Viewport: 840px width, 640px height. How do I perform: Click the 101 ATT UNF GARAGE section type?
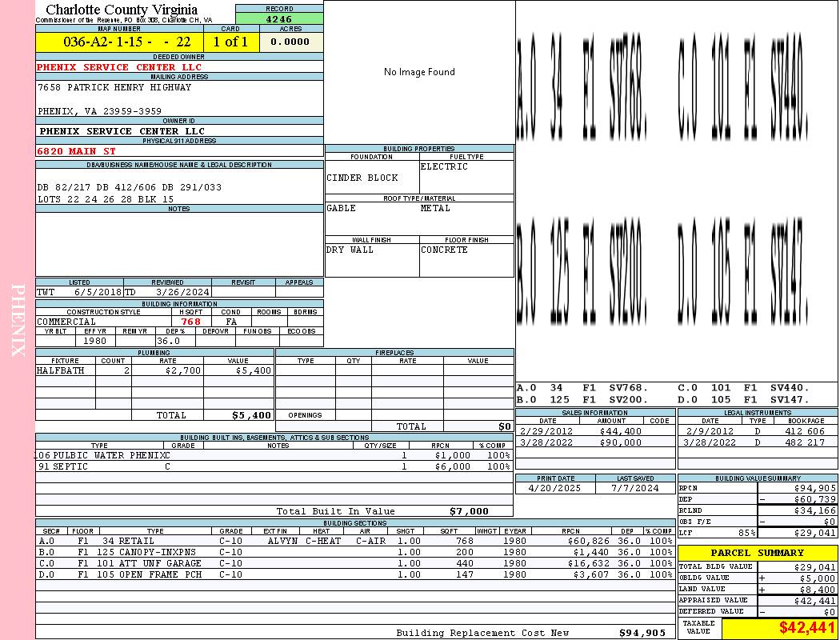point(149,563)
